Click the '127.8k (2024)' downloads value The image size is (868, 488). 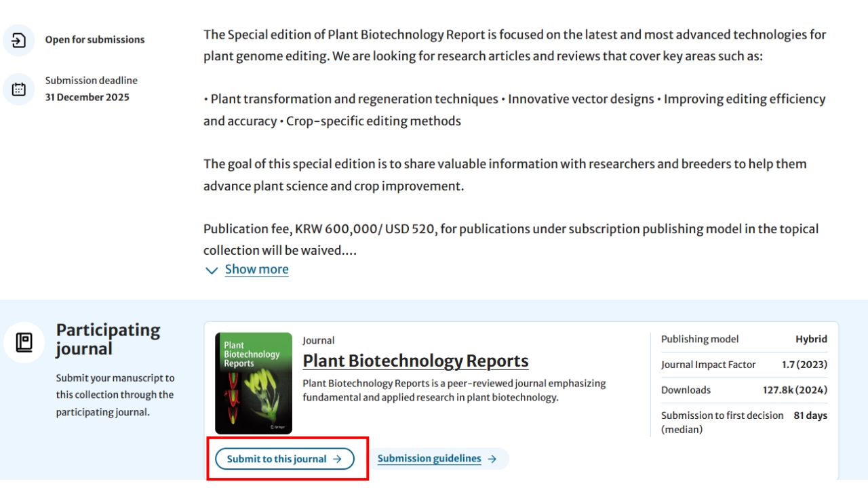pyautogui.click(x=795, y=390)
